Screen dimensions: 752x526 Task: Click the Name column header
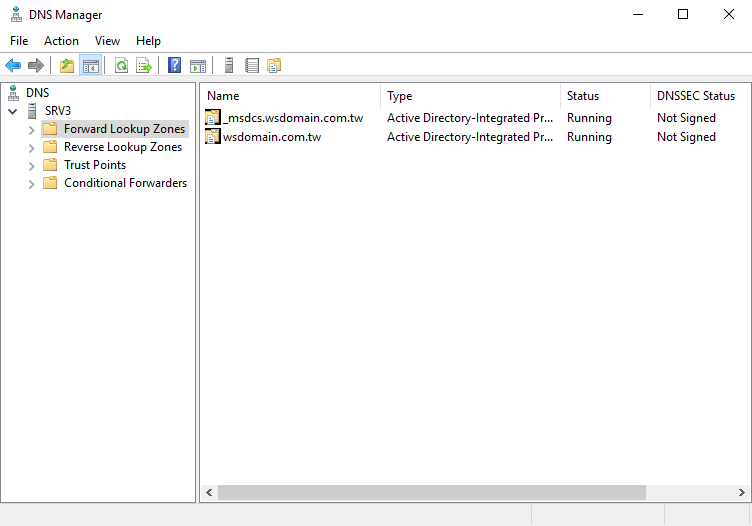pyautogui.click(x=290, y=96)
